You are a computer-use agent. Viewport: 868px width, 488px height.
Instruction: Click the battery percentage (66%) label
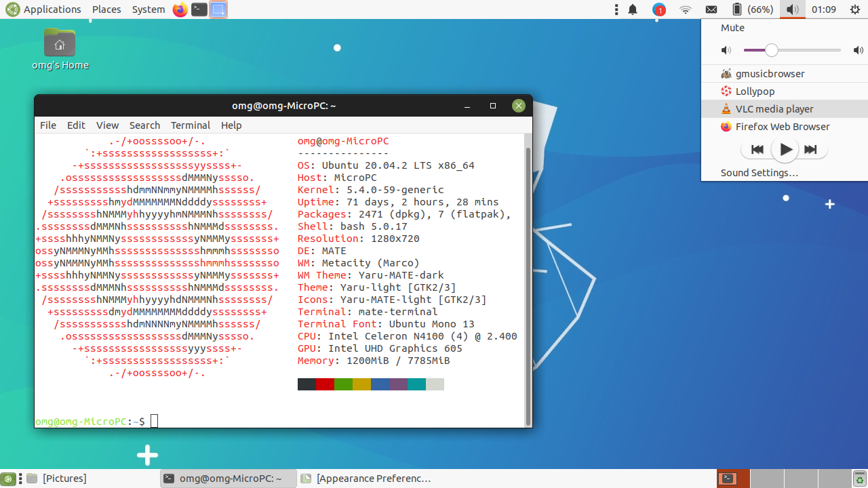pyautogui.click(x=760, y=9)
